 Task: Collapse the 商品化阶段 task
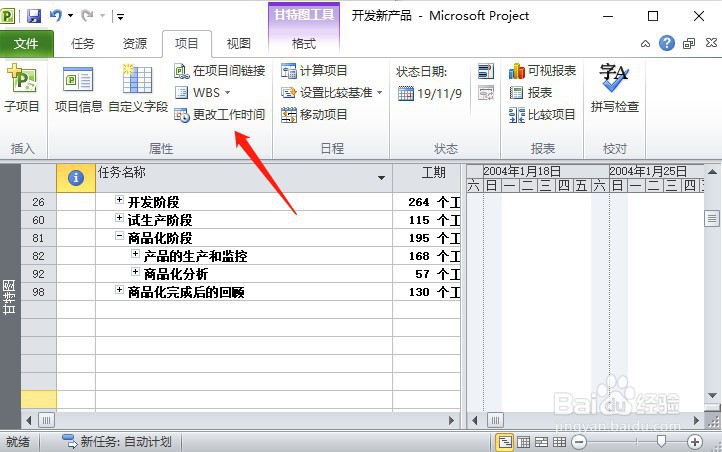pos(119,236)
